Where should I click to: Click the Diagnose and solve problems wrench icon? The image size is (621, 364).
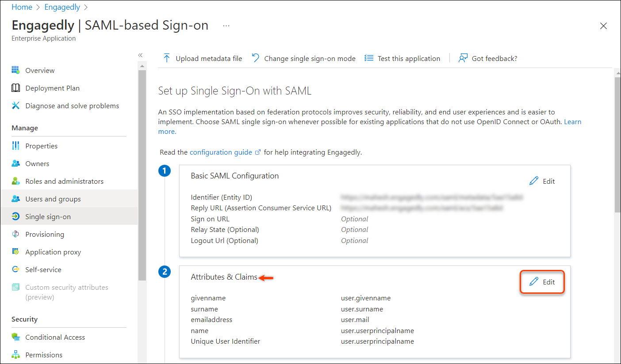click(x=16, y=106)
